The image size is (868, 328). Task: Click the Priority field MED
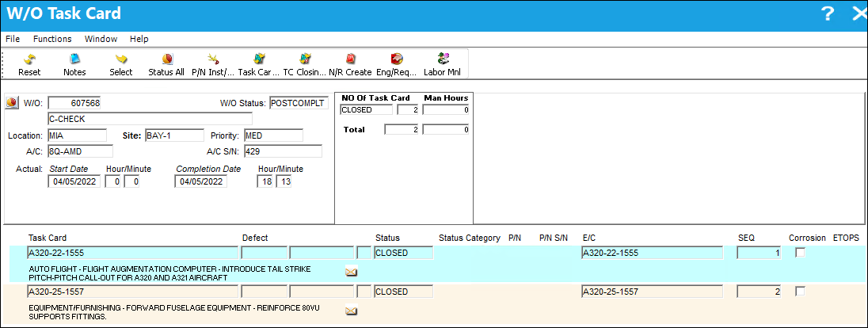tap(273, 135)
